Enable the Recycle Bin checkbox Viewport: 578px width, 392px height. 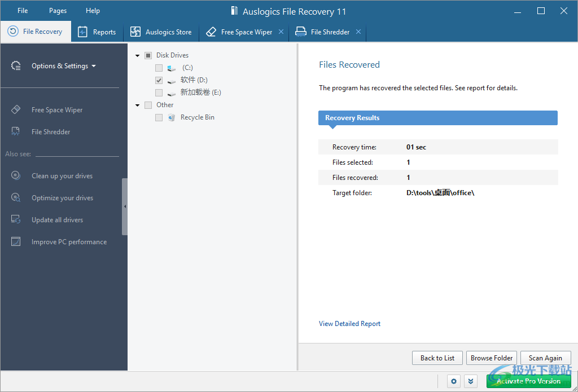tap(159, 117)
